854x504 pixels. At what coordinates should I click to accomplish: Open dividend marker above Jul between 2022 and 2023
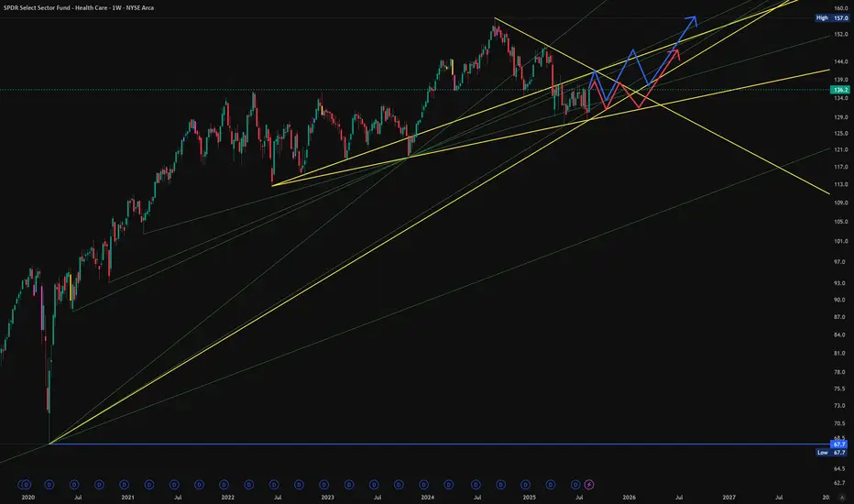click(x=274, y=485)
